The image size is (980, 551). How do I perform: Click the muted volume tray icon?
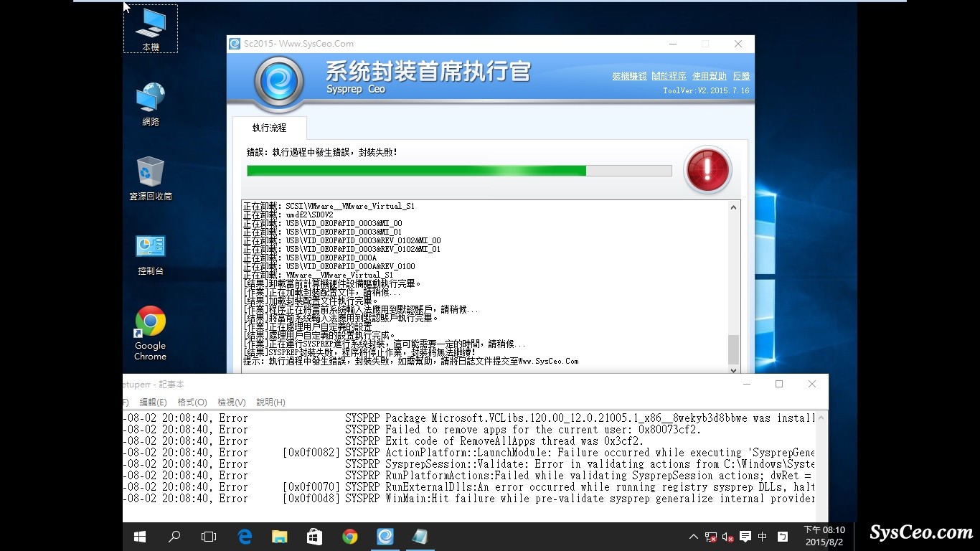coord(728,537)
